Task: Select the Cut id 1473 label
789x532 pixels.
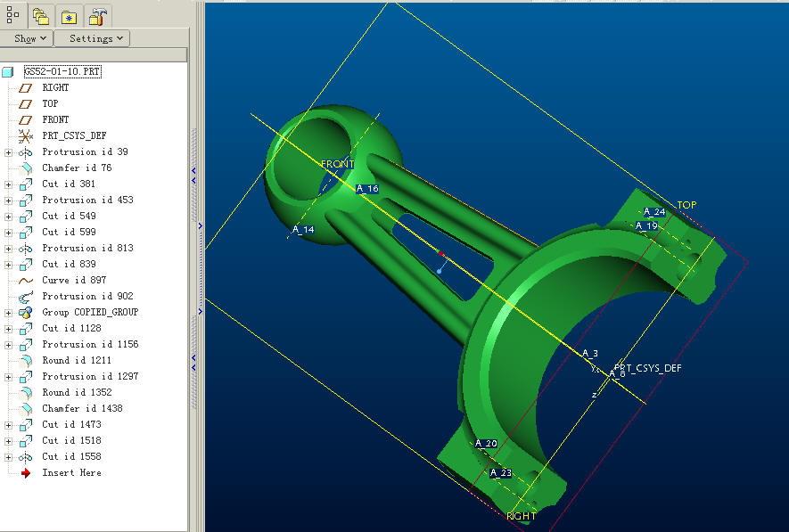Action: (71, 424)
